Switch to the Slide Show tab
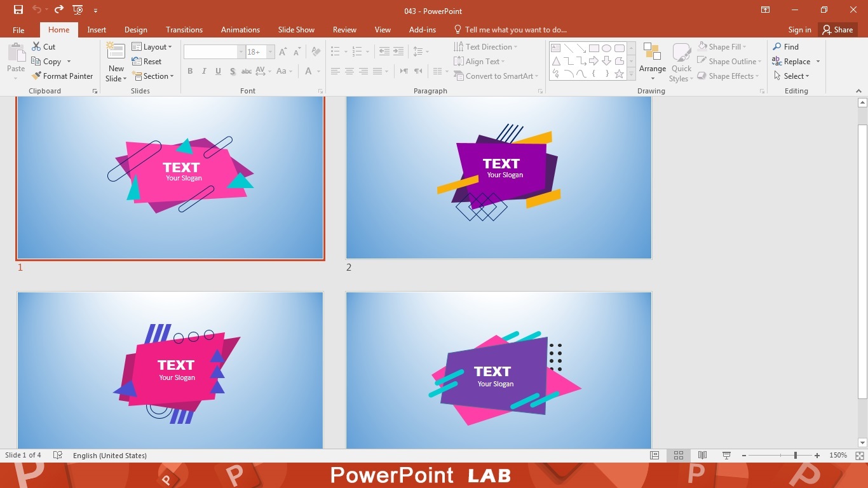The image size is (868, 488). [296, 30]
